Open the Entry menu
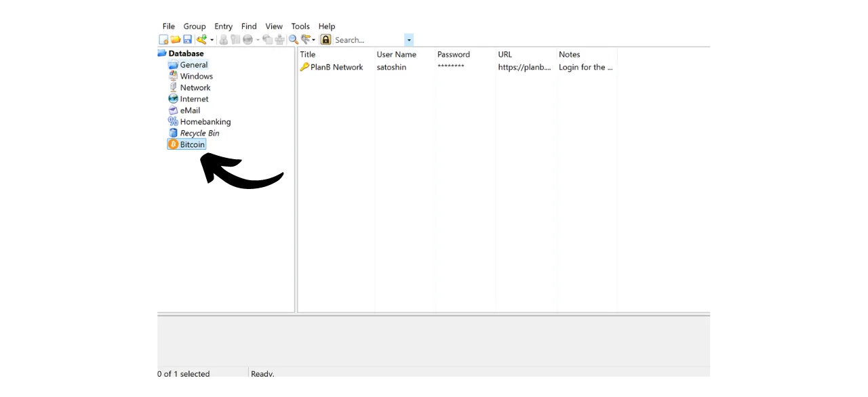The image size is (868, 397). tap(223, 26)
